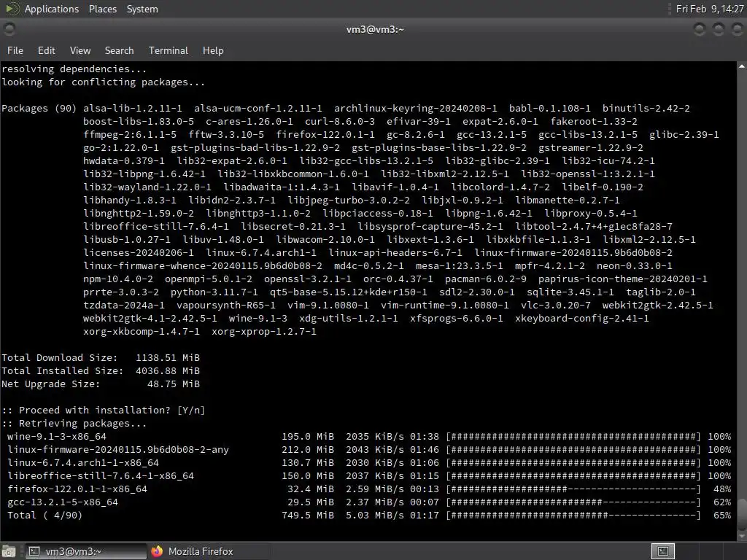This screenshot has height=560, width=747.
Task: Open the Applications menu in top panel
Action: click(x=52, y=9)
